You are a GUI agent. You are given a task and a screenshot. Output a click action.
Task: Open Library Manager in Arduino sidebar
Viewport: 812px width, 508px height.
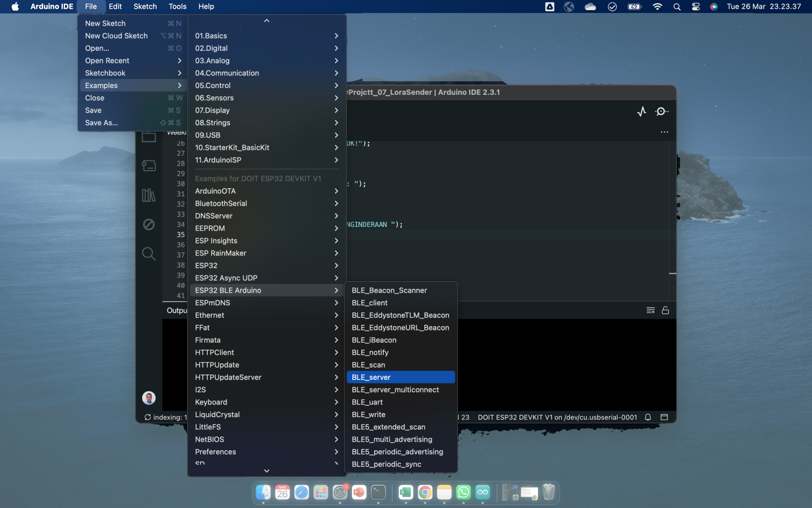click(149, 195)
